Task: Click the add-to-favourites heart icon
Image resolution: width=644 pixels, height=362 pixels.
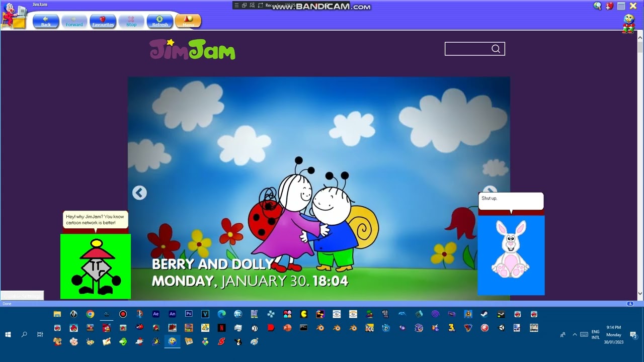Action: point(609,6)
